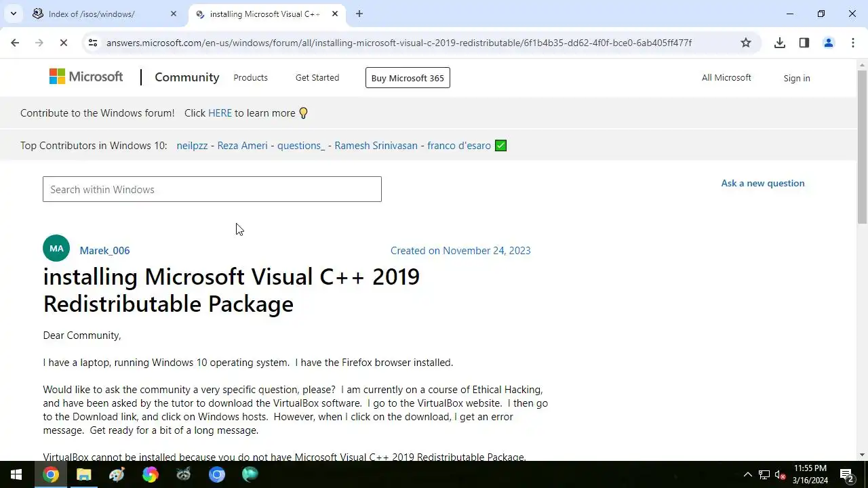Click the network icon in system tray
Screen dimensions: 868x488
764,474
